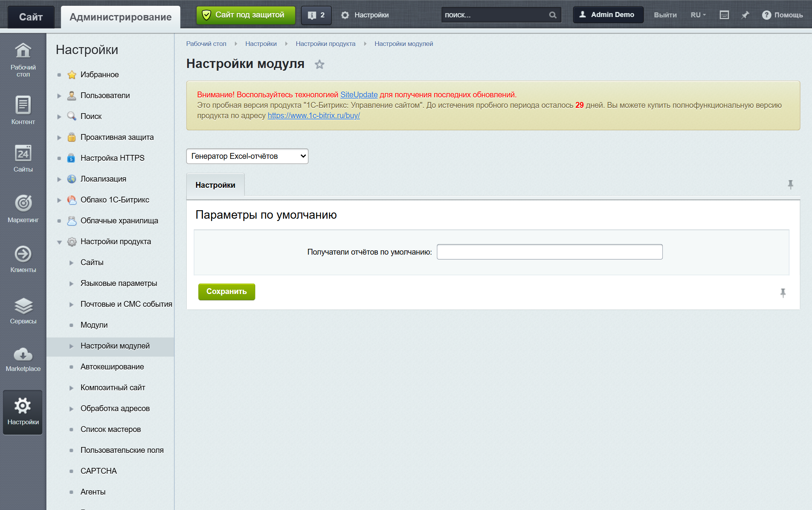Expand the Пользователи tree node arrow

point(59,96)
